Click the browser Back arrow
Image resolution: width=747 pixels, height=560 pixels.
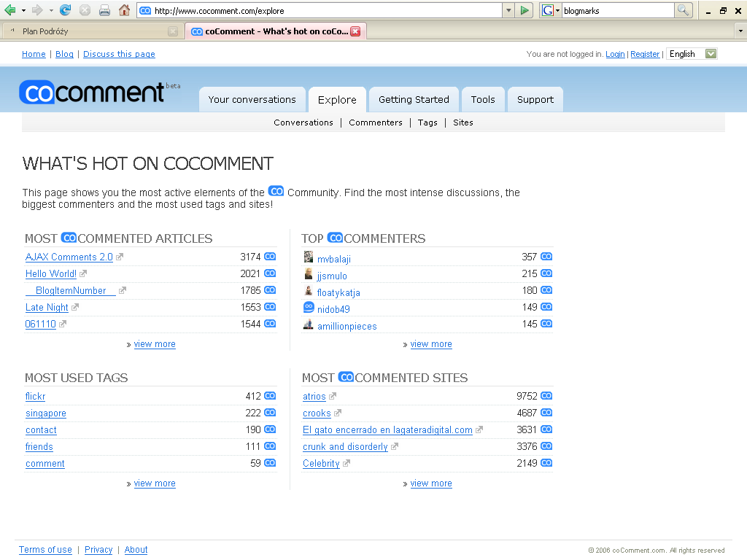pos(9,10)
